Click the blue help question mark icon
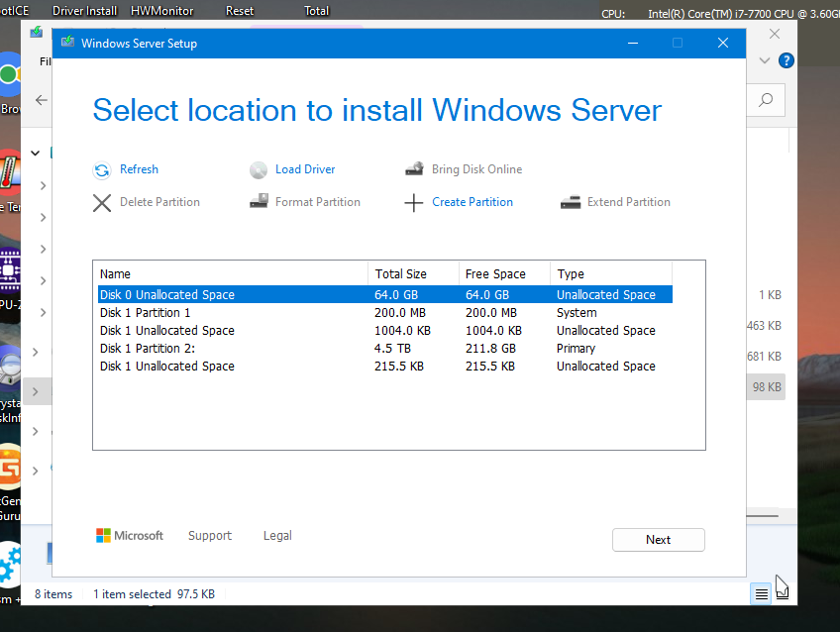 [786, 60]
